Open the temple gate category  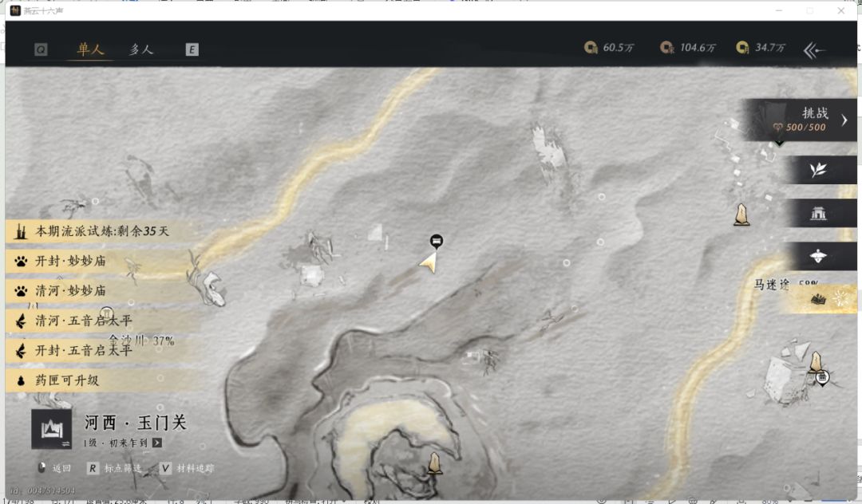click(818, 213)
